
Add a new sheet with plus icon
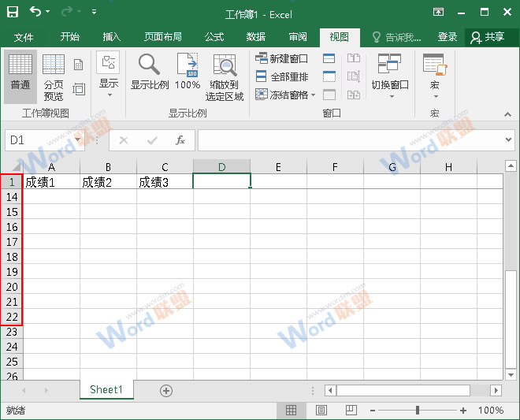[166, 390]
